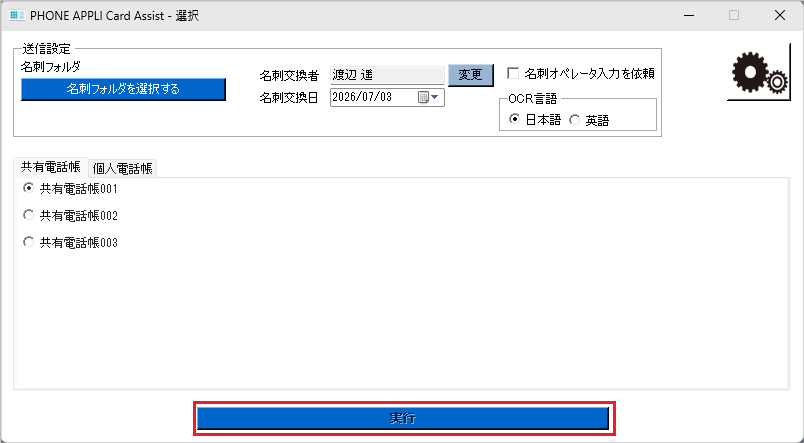The height and width of the screenshot is (443, 804).
Task: Minimize the Card Assist window
Action: tap(690, 15)
